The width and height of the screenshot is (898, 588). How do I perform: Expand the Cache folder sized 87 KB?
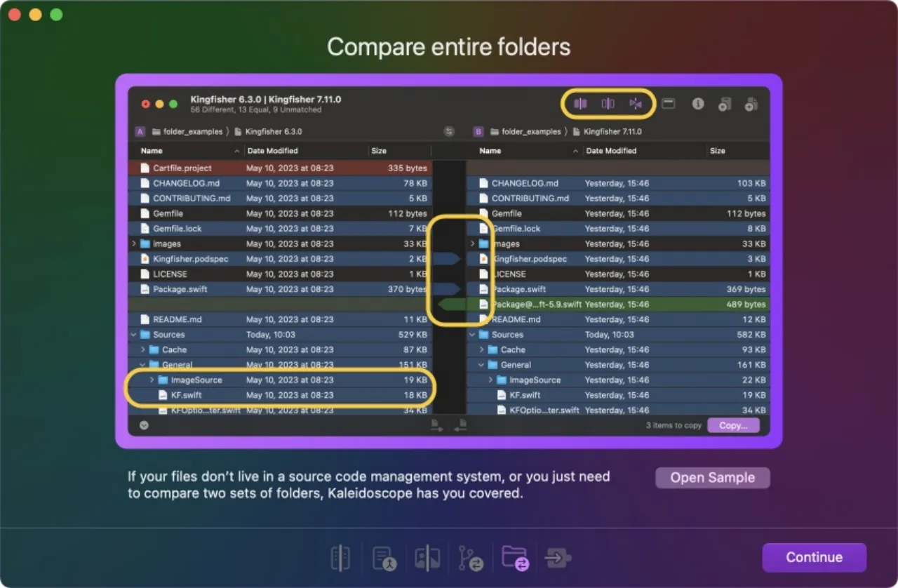point(142,349)
